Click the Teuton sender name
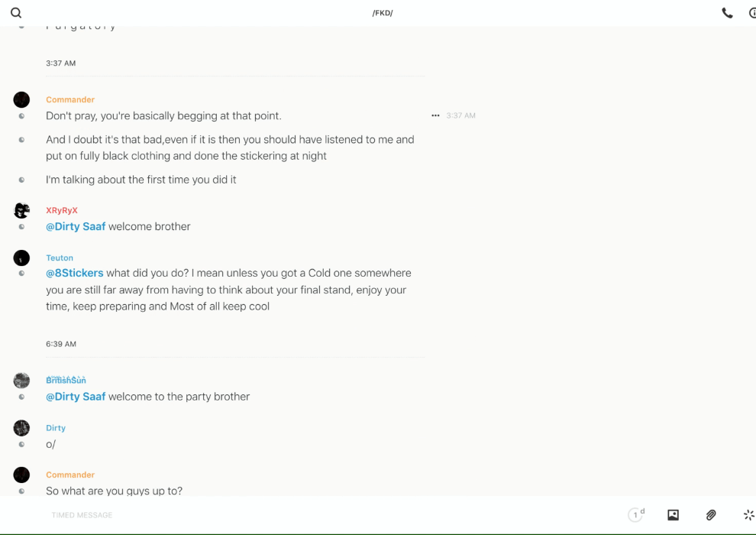Viewport: 756px width, 535px height. tap(60, 258)
